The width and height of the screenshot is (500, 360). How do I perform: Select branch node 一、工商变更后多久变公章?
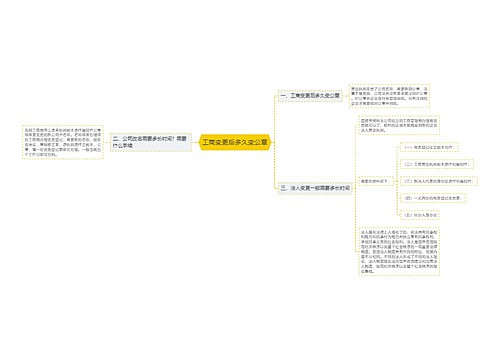click(x=310, y=96)
